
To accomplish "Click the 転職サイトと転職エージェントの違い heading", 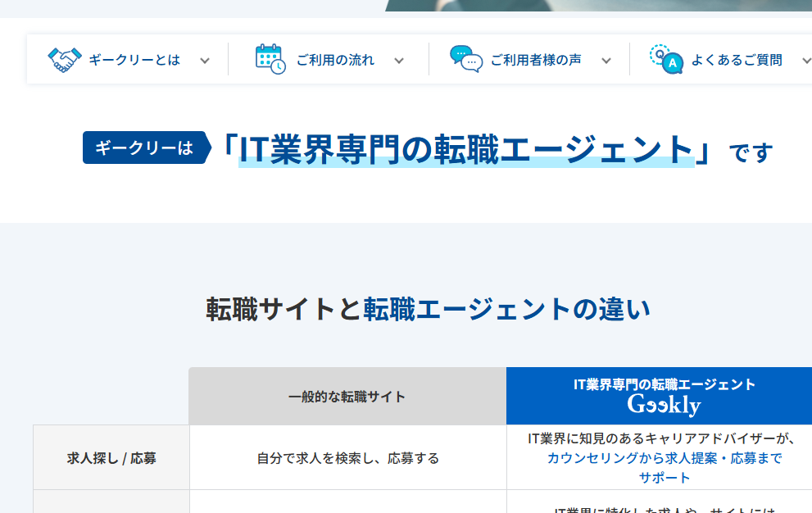I will [x=428, y=309].
